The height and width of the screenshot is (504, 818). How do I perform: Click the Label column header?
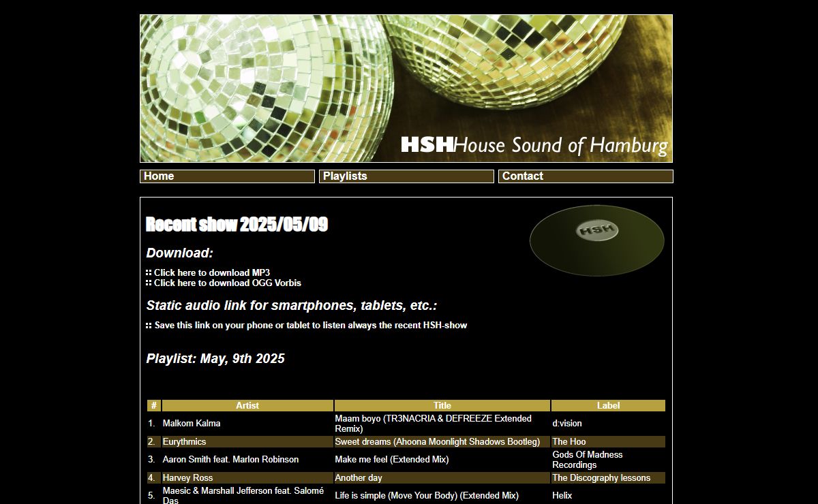tap(608, 405)
